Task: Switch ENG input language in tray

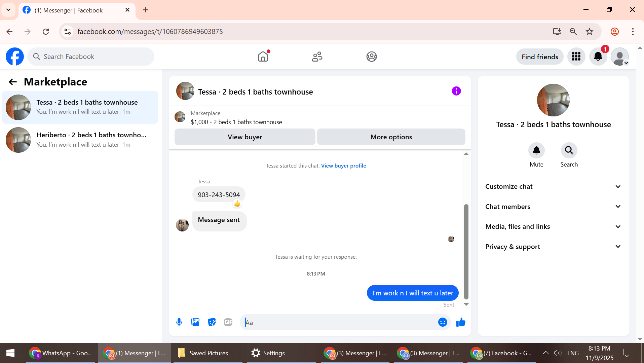Action: click(573, 353)
